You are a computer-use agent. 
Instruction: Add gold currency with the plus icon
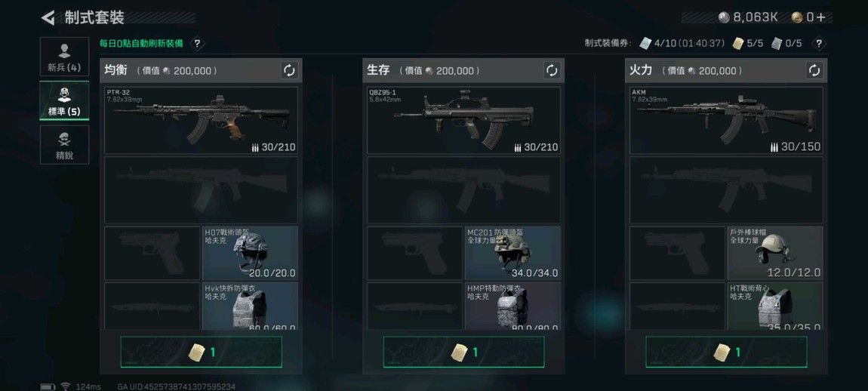[x=820, y=17]
